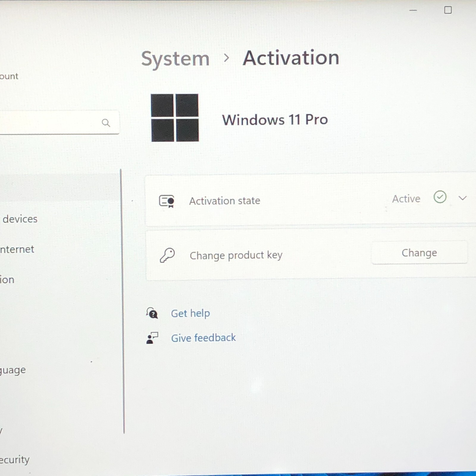
Task: Click the breadcrumb separator chevron
Action: pyautogui.click(x=226, y=58)
